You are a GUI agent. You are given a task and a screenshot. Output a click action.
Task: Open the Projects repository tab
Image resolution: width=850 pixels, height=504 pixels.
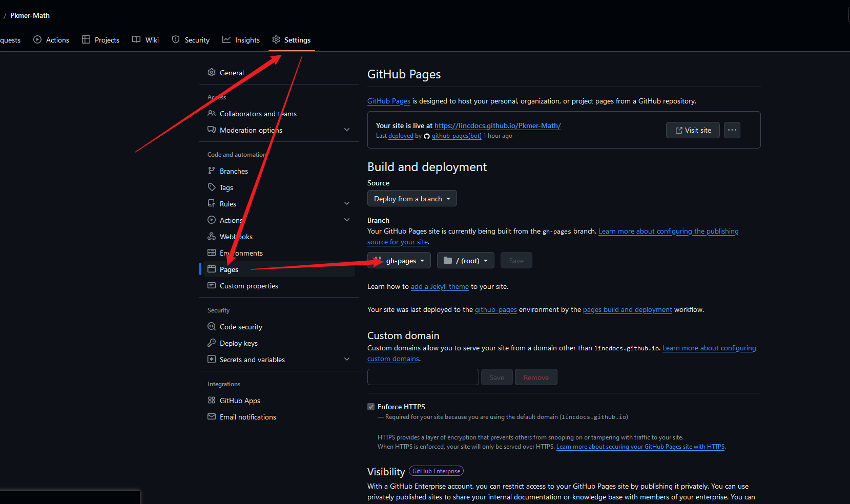(x=100, y=40)
